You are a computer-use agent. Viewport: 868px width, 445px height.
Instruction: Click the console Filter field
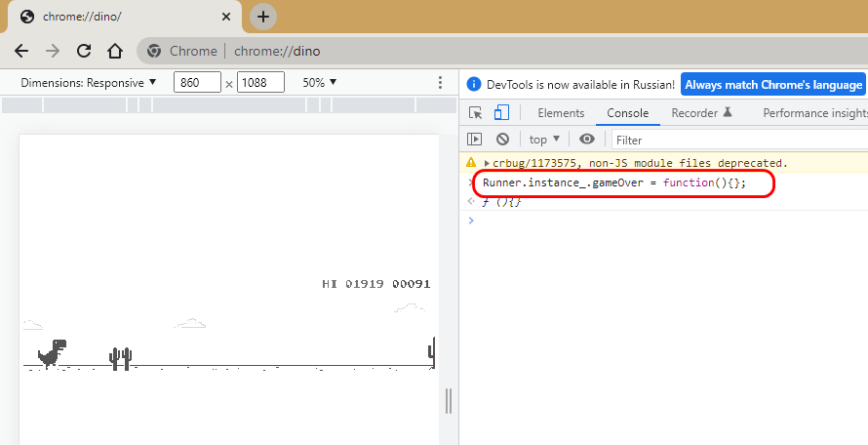(x=739, y=141)
